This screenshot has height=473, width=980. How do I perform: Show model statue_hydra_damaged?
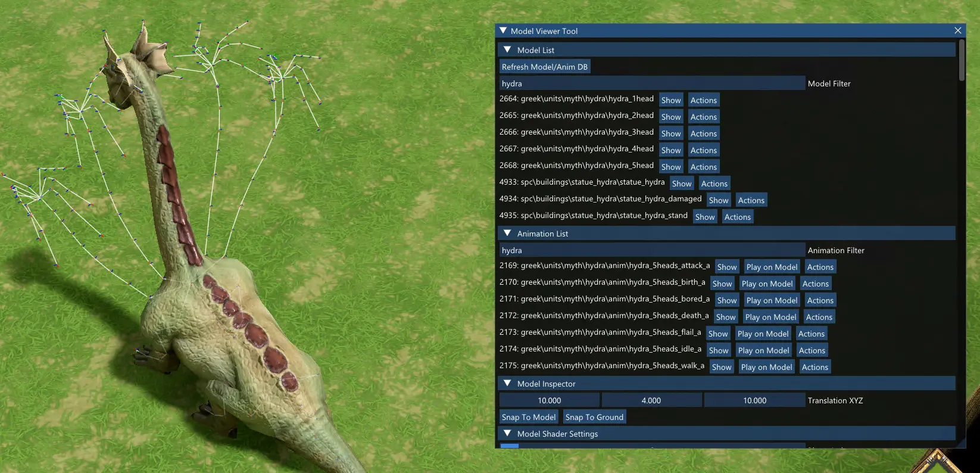(x=719, y=200)
